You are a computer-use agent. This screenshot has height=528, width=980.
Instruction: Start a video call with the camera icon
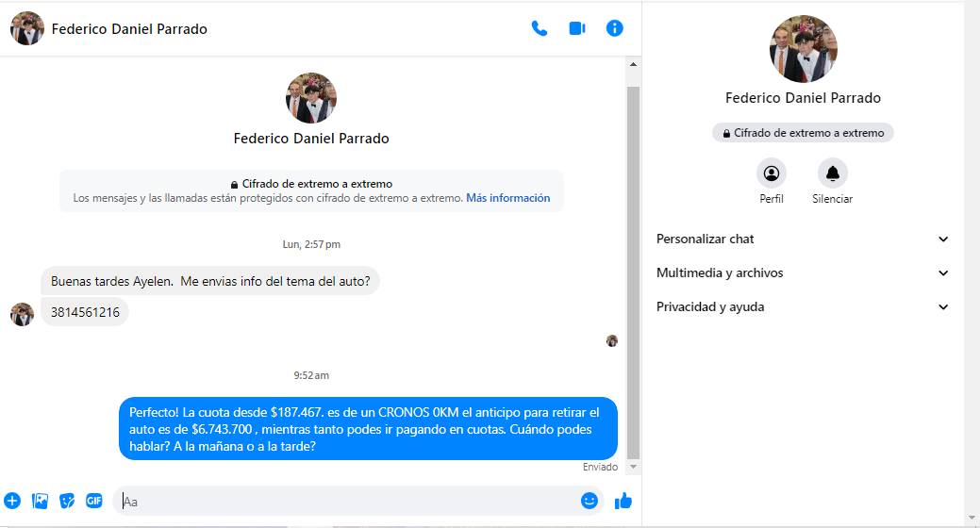[x=577, y=28]
